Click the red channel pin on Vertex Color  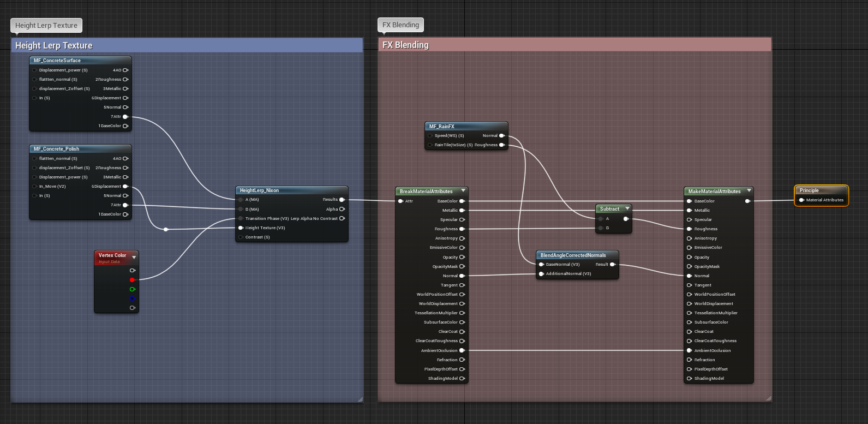[x=132, y=280]
